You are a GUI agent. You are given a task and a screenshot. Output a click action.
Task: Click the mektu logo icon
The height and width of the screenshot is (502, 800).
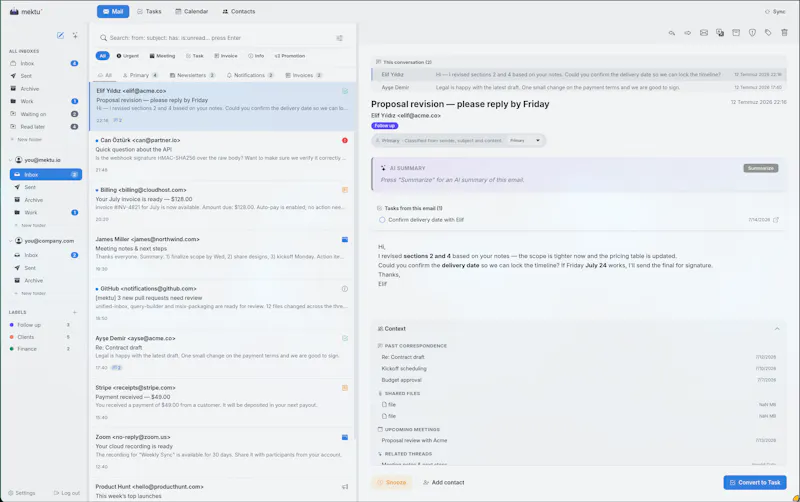pos(14,11)
